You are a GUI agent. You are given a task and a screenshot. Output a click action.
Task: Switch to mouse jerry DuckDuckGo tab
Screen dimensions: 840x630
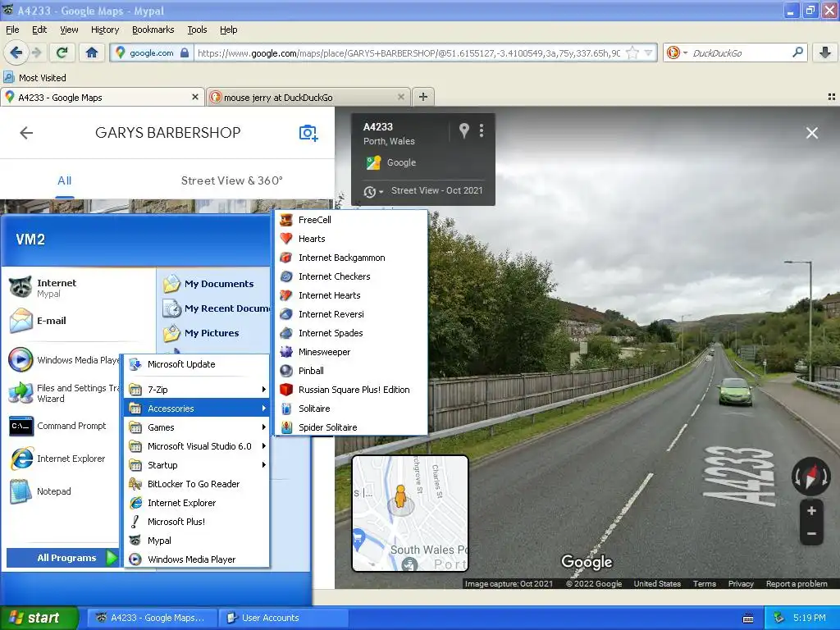click(308, 97)
